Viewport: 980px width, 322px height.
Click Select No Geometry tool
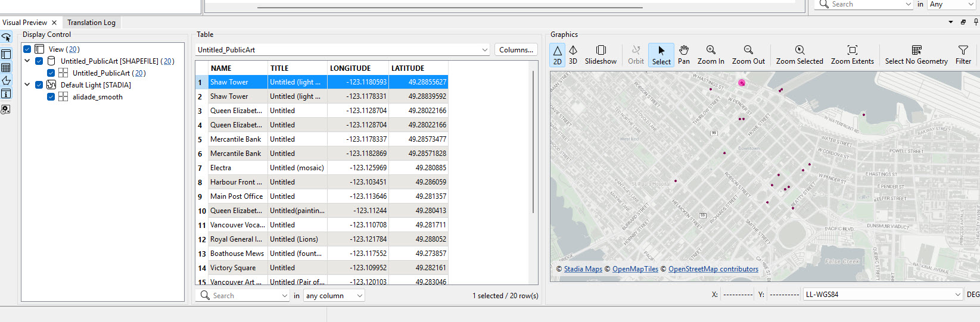pyautogui.click(x=916, y=55)
